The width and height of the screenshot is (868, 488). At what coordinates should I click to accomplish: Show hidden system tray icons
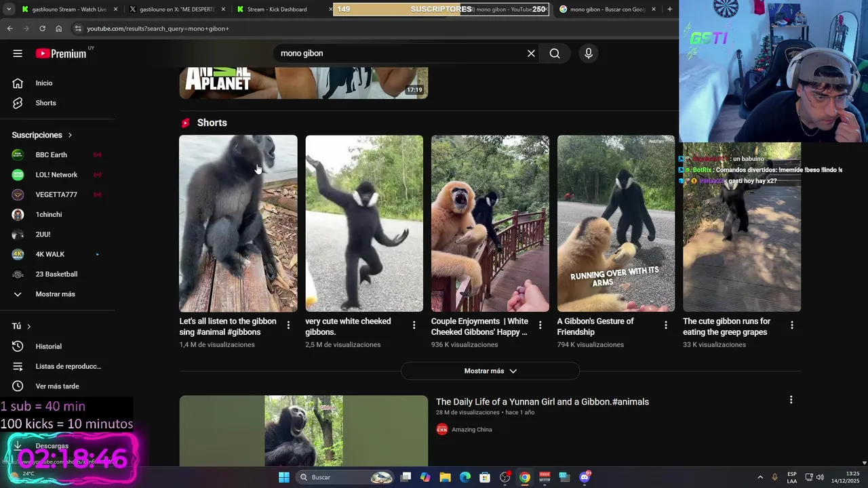(760, 477)
